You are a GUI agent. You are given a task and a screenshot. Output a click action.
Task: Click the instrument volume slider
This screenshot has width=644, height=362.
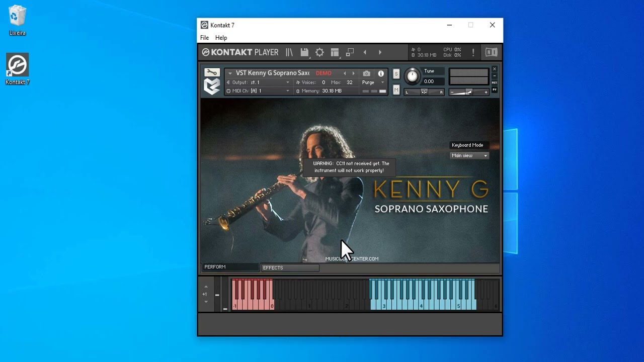coord(469,92)
